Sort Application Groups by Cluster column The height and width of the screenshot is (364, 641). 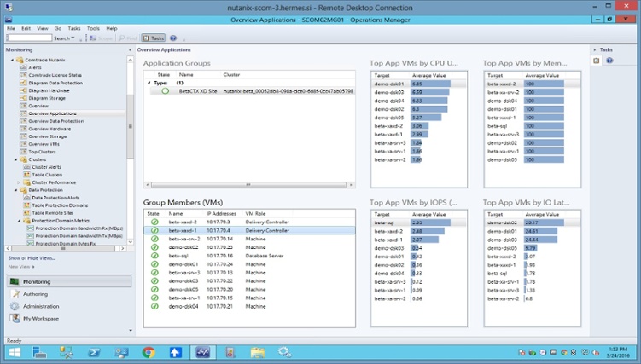click(231, 75)
